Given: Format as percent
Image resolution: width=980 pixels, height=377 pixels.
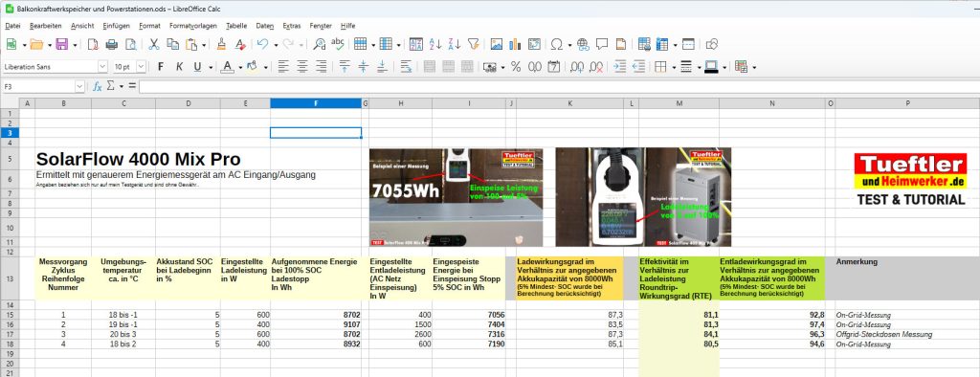Looking at the screenshot, I should 516,67.
